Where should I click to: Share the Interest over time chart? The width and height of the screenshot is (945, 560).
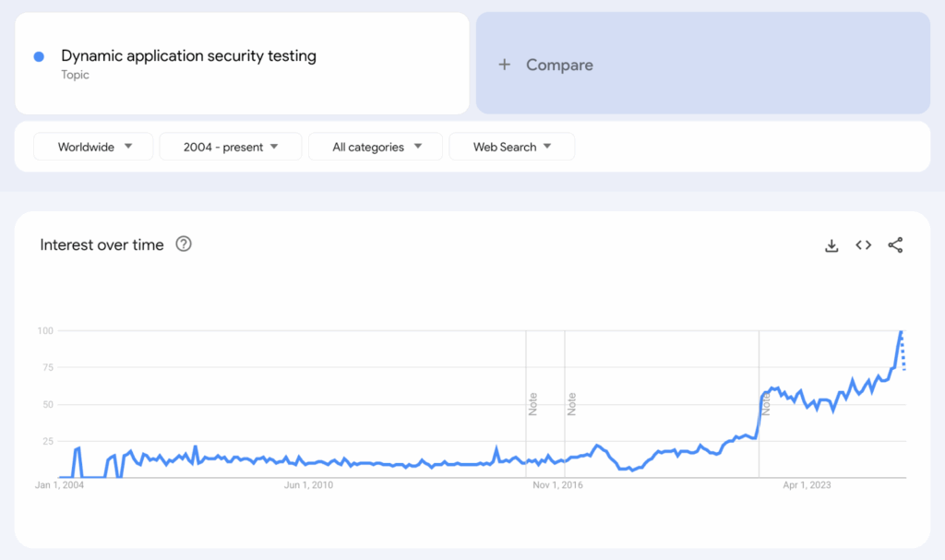coord(895,245)
